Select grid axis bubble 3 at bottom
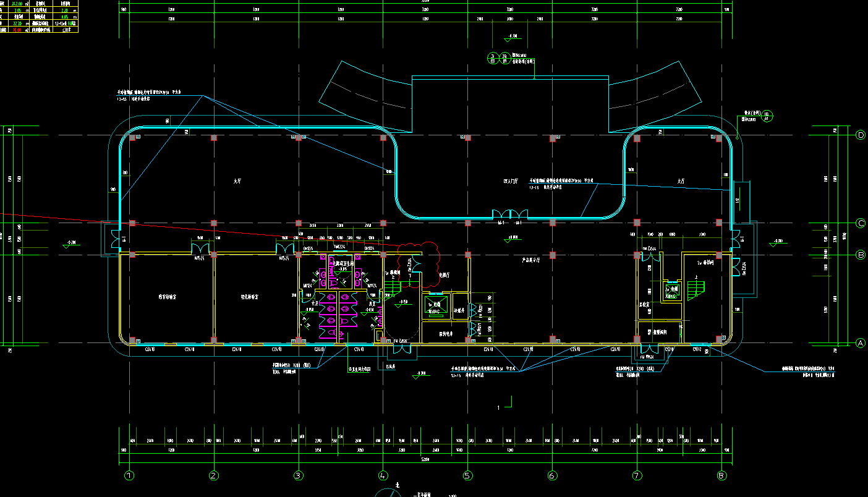 pos(298,475)
